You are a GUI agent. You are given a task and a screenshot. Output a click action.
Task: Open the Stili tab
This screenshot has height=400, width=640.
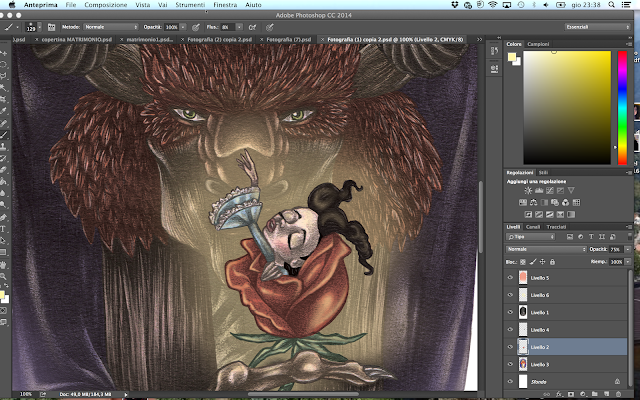(x=543, y=172)
